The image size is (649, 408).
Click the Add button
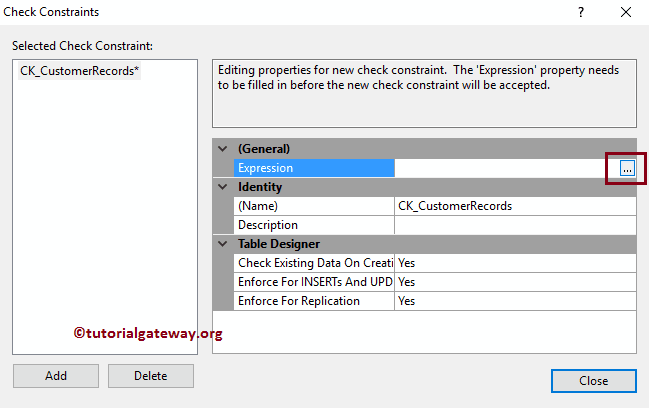tap(56, 376)
